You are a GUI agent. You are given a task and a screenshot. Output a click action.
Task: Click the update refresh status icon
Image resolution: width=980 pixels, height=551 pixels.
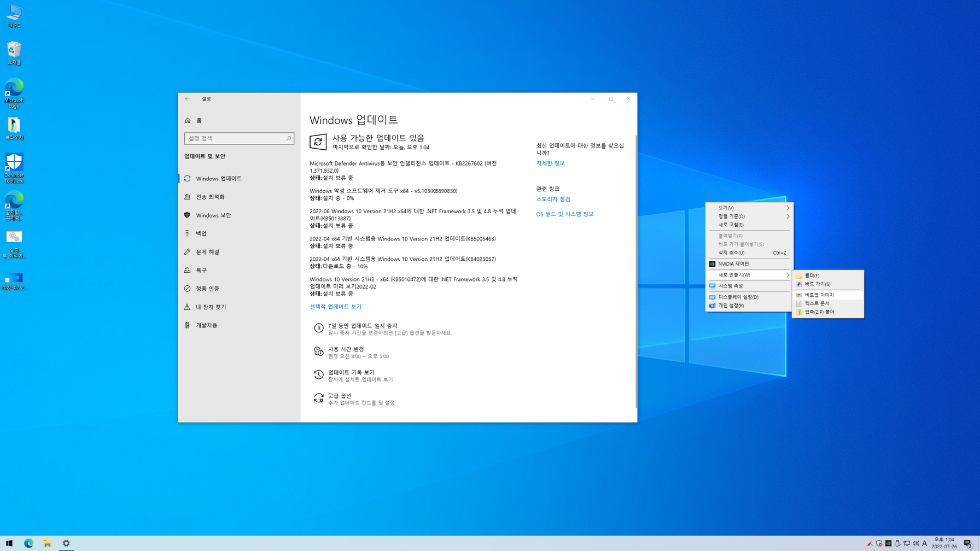[318, 142]
